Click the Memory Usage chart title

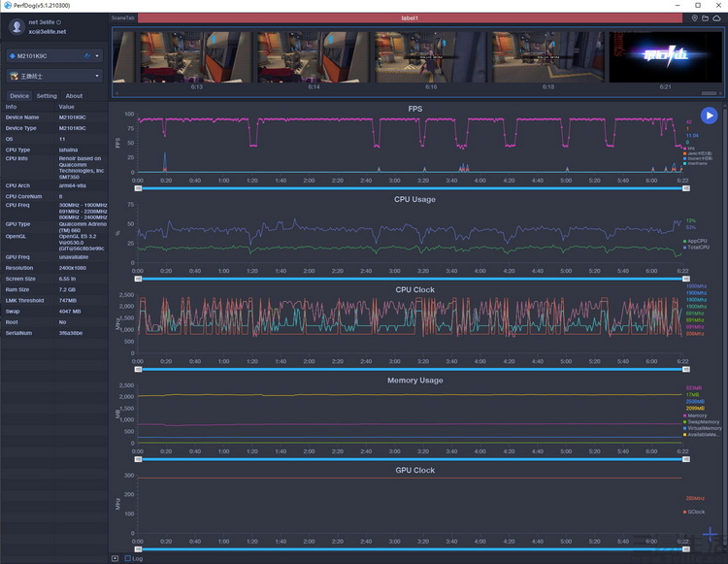pyautogui.click(x=415, y=381)
